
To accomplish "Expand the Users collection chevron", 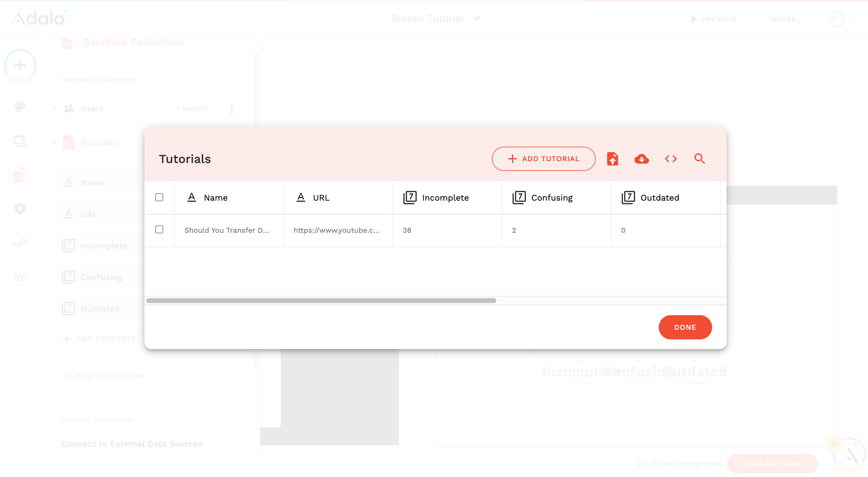I will click(x=54, y=108).
